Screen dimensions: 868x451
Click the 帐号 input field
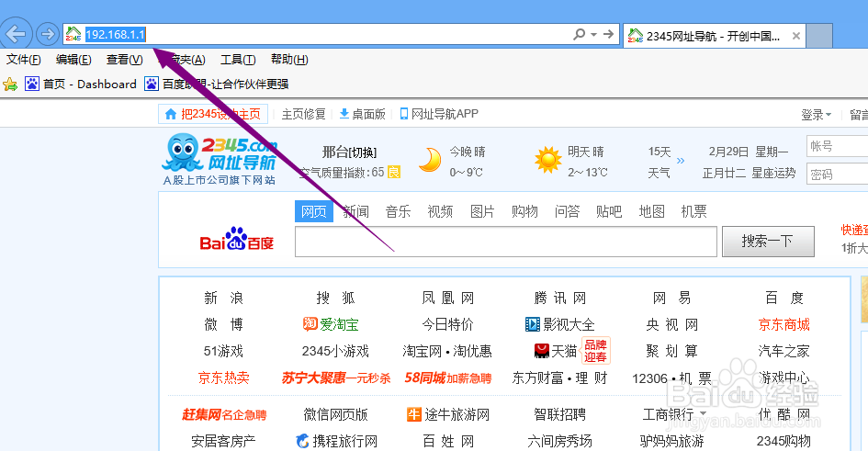(837, 146)
